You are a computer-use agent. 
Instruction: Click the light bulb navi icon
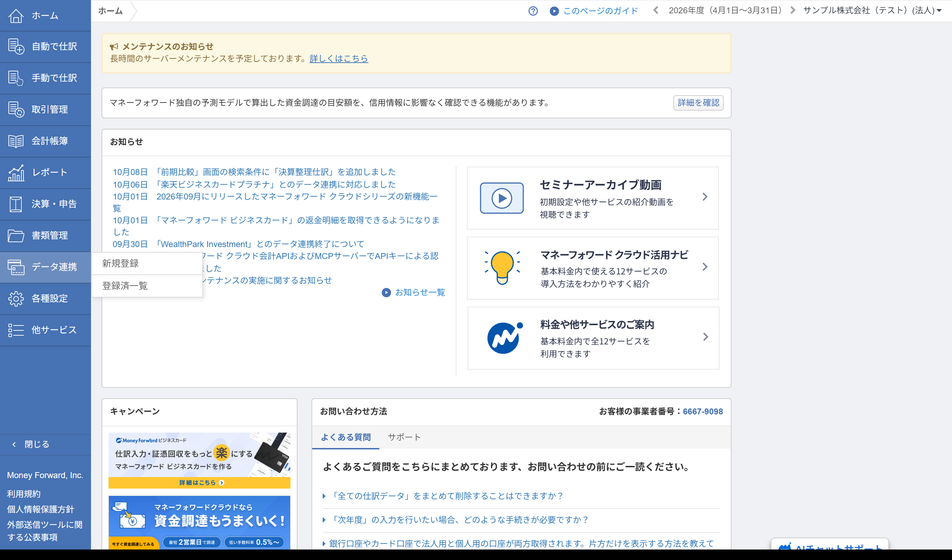[502, 267]
